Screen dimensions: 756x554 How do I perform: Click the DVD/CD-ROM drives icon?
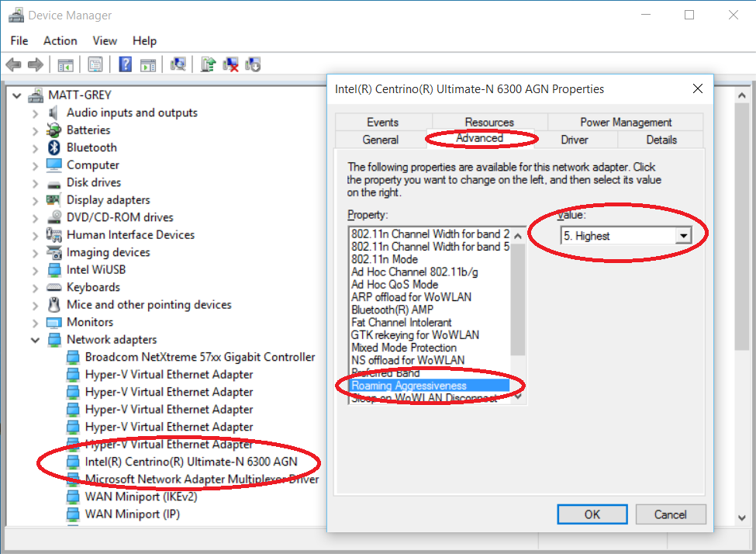coord(54,217)
